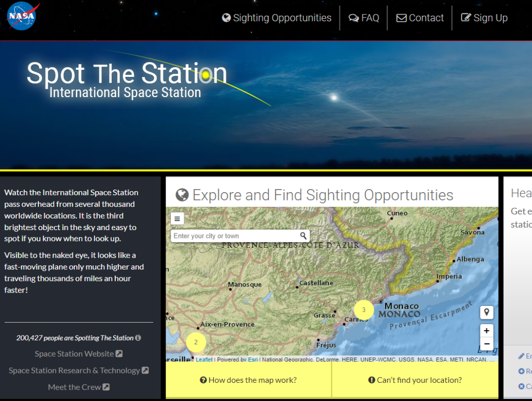Zoom in on the map

(x=487, y=331)
